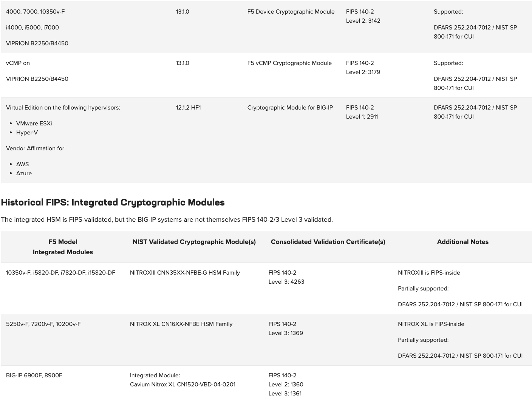Click the Historical FIPS heading
The height and width of the screenshot is (400, 532).
[x=112, y=202]
